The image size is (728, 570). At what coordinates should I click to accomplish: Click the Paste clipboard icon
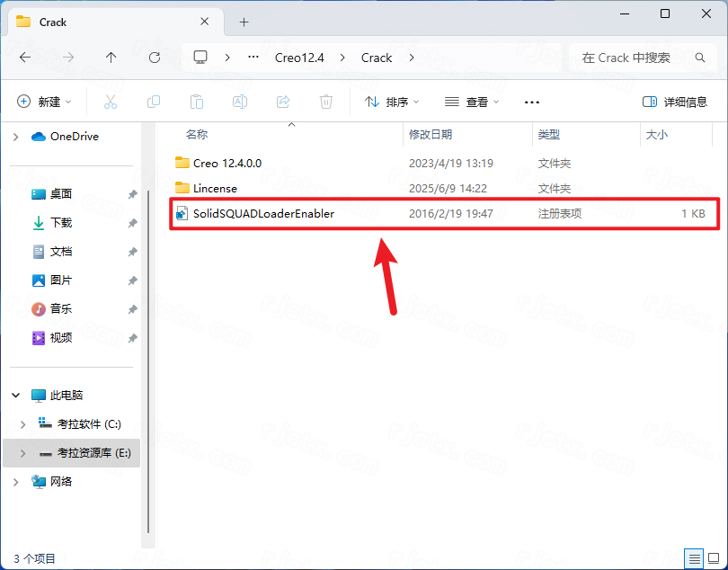click(x=197, y=102)
